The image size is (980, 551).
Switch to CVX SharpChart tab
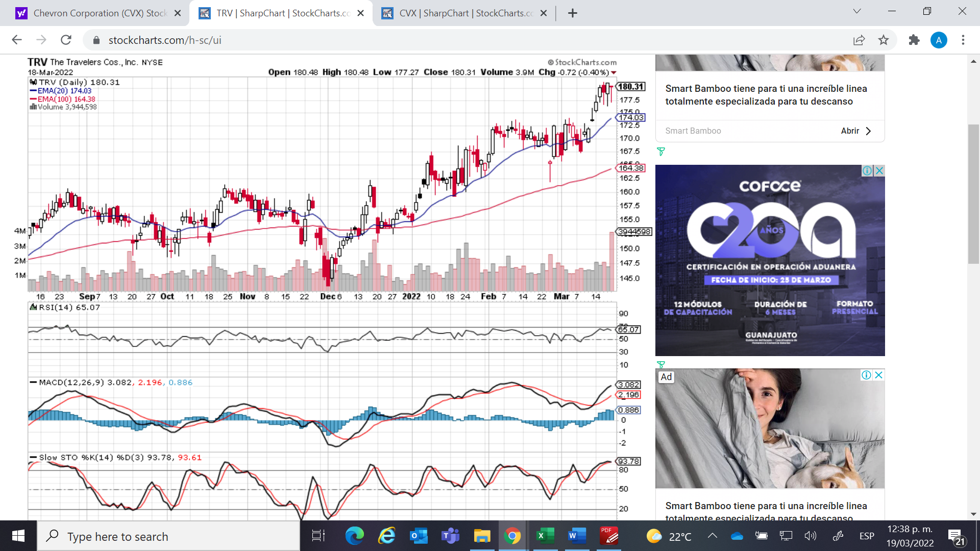[x=464, y=13]
